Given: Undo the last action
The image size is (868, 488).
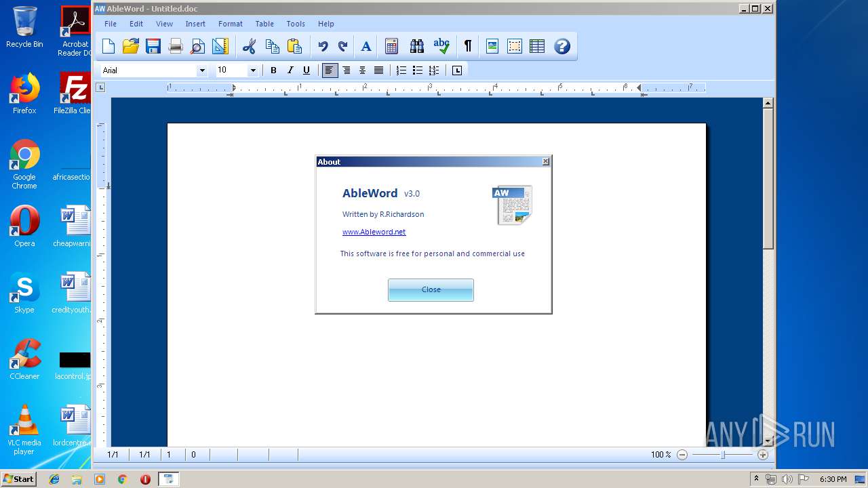Looking at the screenshot, I should [x=323, y=46].
